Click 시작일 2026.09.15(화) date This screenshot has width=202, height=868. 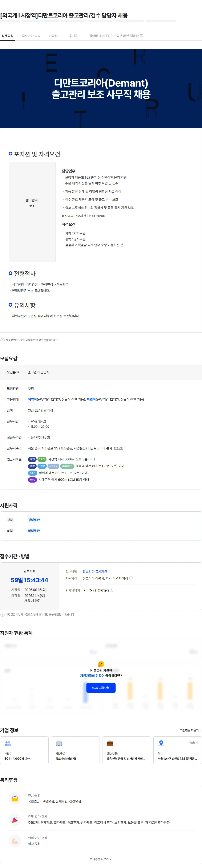(x=35, y=590)
